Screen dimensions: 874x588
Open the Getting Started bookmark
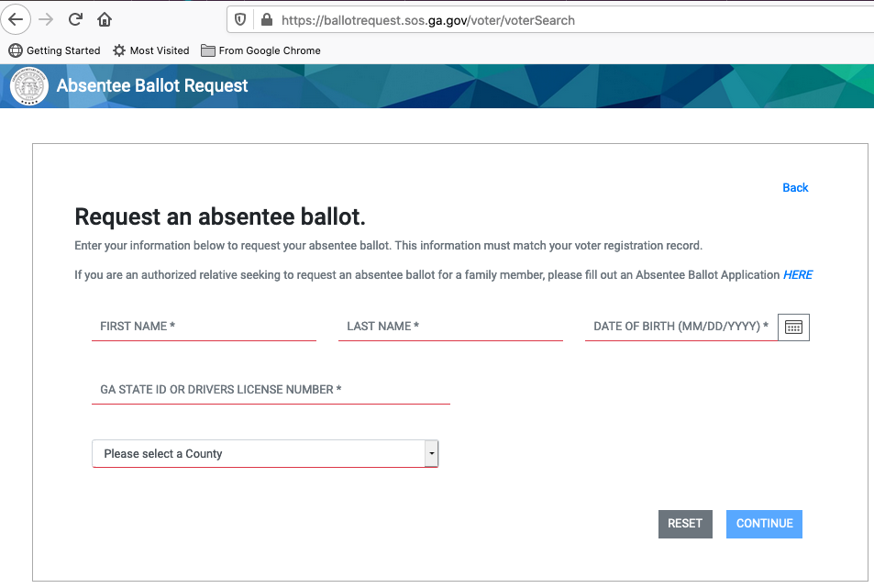coord(55,50)
